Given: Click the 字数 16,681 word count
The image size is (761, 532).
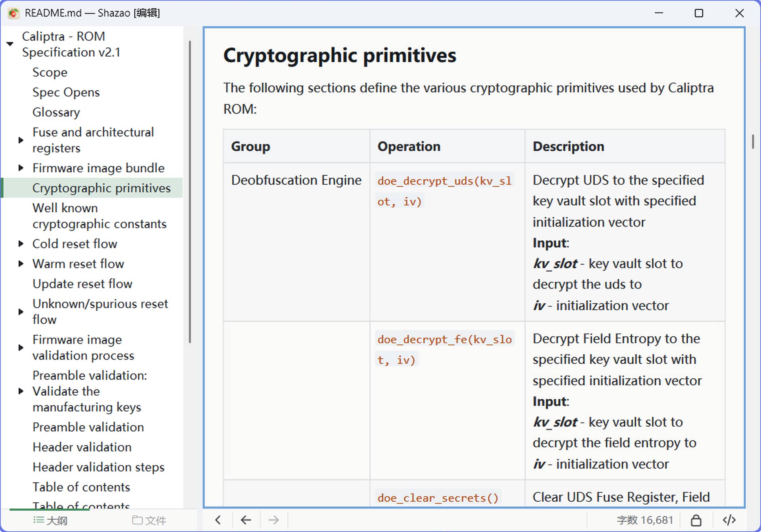Looking at the screenshot, I should [x=645, y=520].
